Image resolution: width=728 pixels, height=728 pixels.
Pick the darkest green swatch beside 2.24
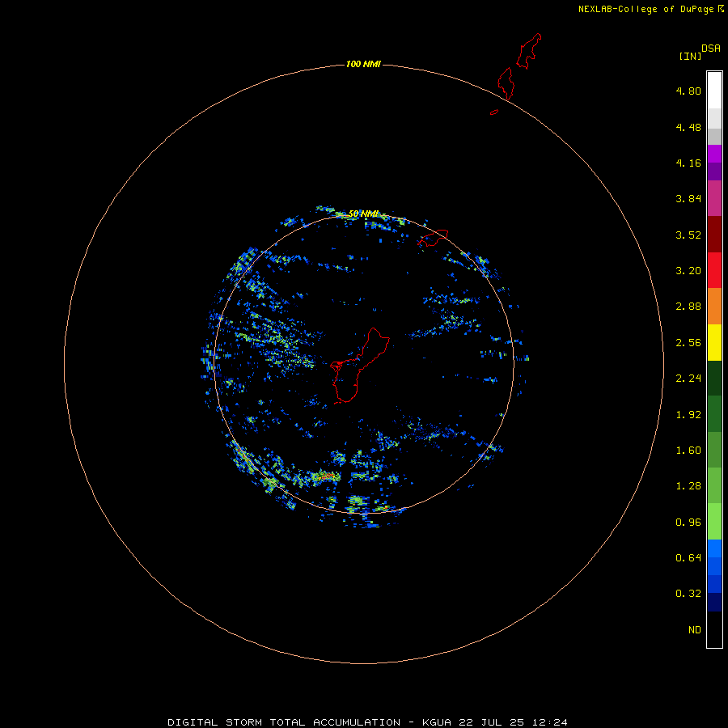(x=714, y=378)
